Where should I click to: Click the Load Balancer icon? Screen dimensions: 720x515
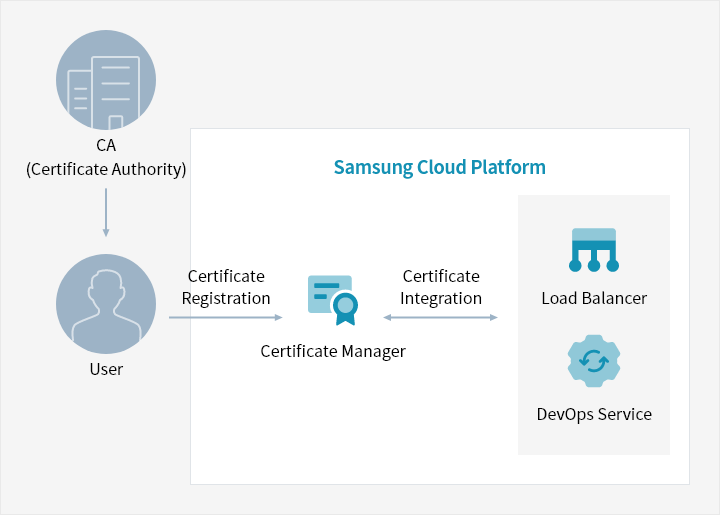[x=594, y=250]
